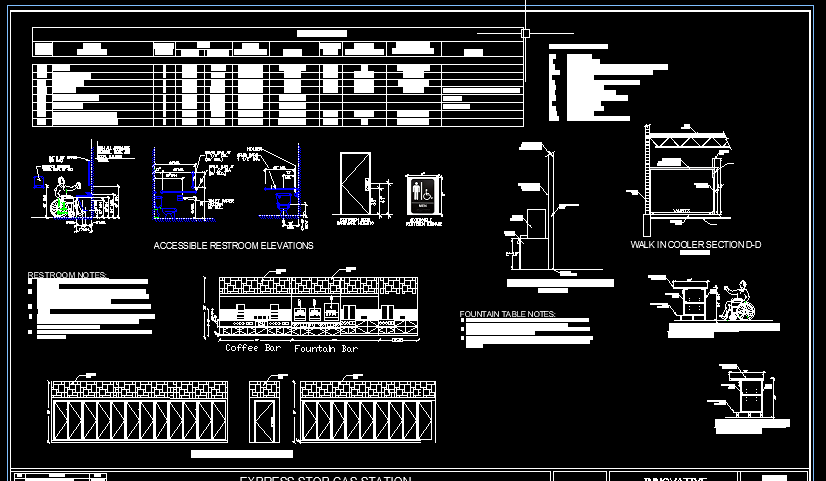Select the Restroom Notes heading
This screenshot has height=481, width=826.
[x=67, y=275]
